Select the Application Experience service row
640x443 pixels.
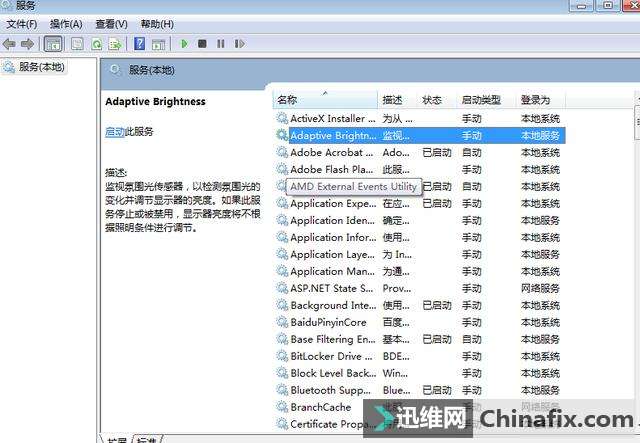[x=420, y=203]
